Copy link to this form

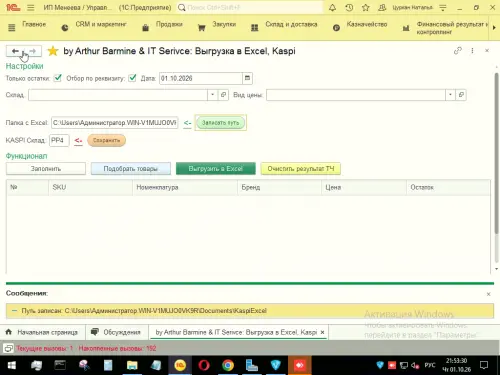[x=457, y=51]
